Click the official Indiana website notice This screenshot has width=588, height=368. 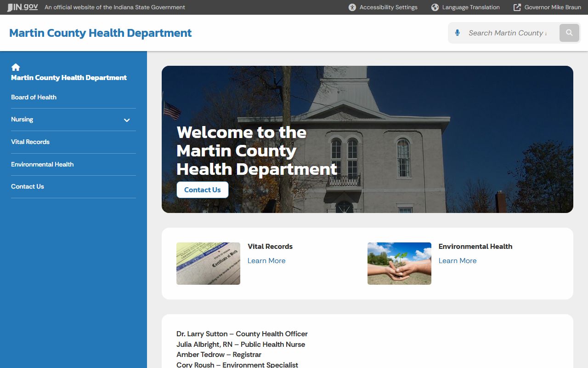115,7
